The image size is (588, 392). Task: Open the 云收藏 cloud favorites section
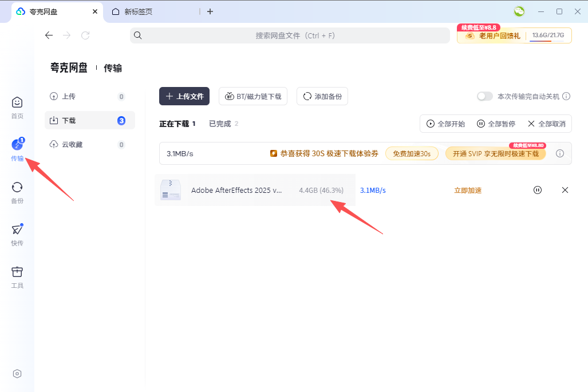pos(72,144)
